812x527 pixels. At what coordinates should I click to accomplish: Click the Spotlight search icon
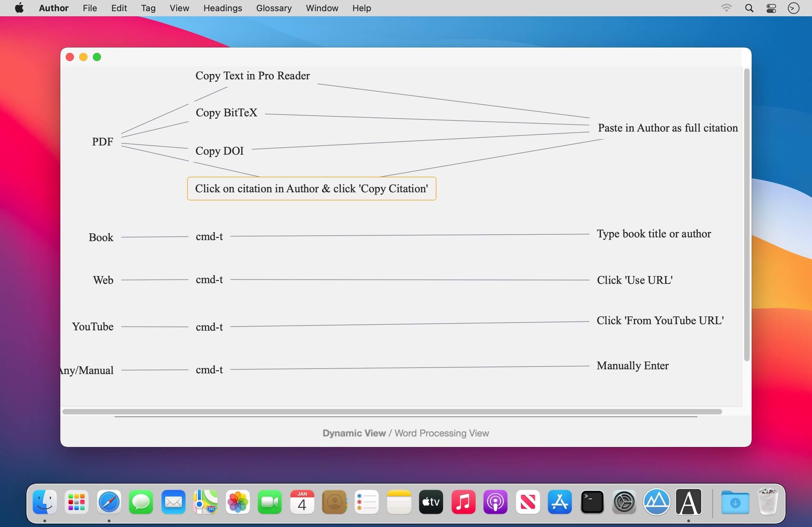click(x=749, y=8)
